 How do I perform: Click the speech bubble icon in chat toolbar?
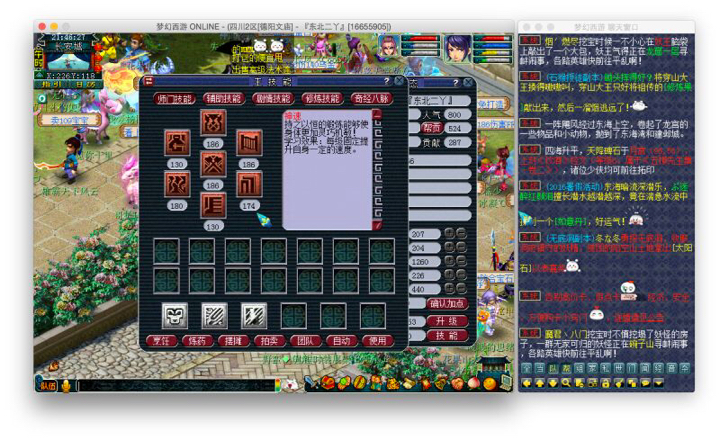(646, 383)
